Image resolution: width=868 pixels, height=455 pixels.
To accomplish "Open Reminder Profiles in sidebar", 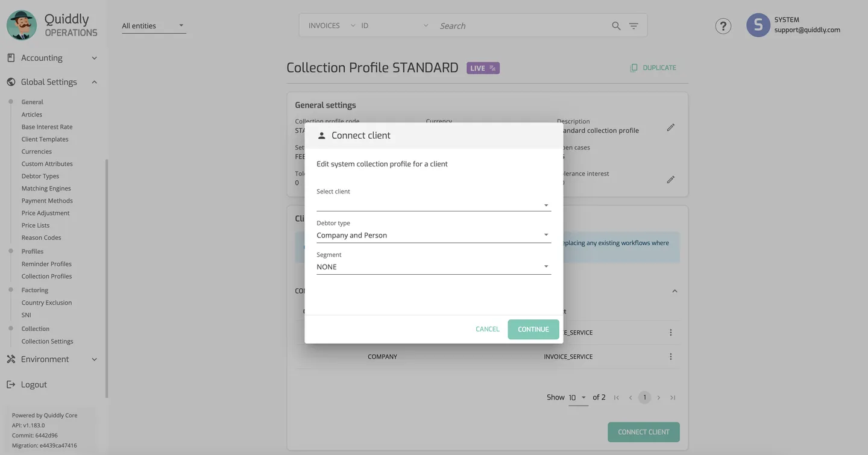I will [46, 264].
